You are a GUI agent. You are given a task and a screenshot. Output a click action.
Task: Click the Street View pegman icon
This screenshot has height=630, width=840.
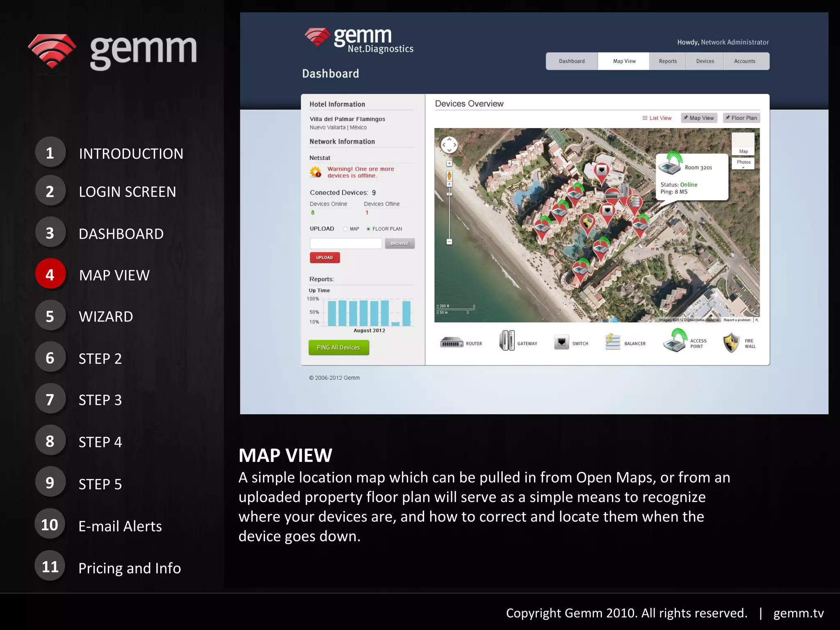point(449,176)
